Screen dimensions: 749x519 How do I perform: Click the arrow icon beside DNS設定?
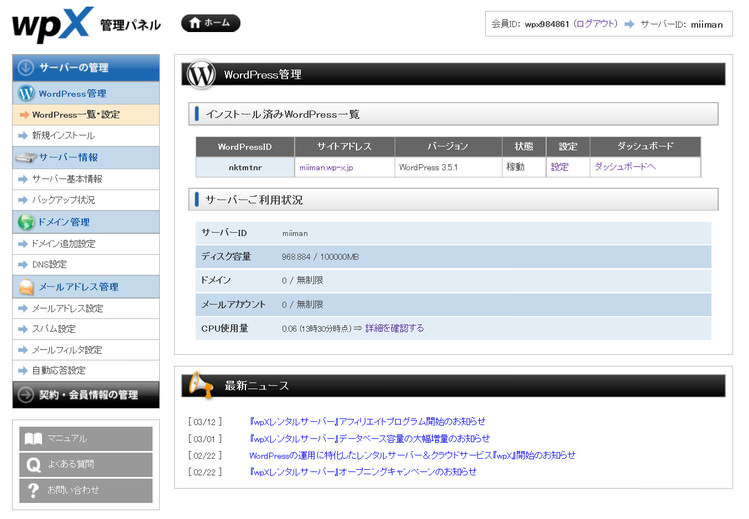(x=22, y=265)
